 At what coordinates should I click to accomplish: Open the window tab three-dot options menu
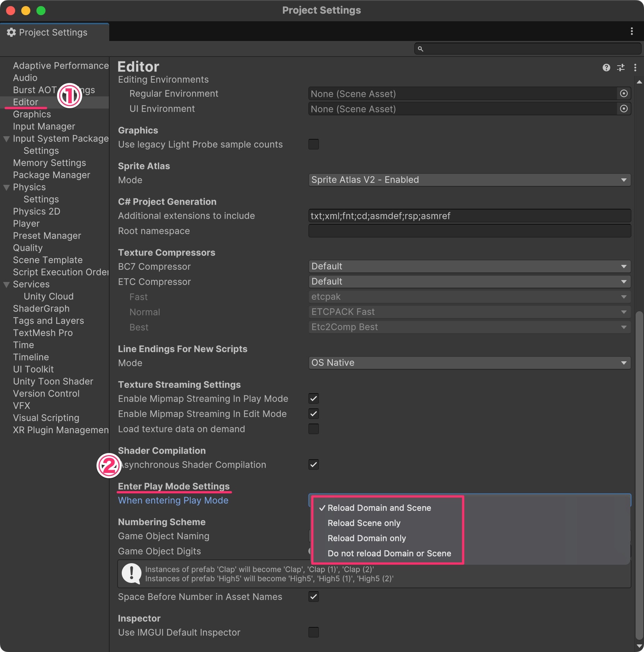631,31
